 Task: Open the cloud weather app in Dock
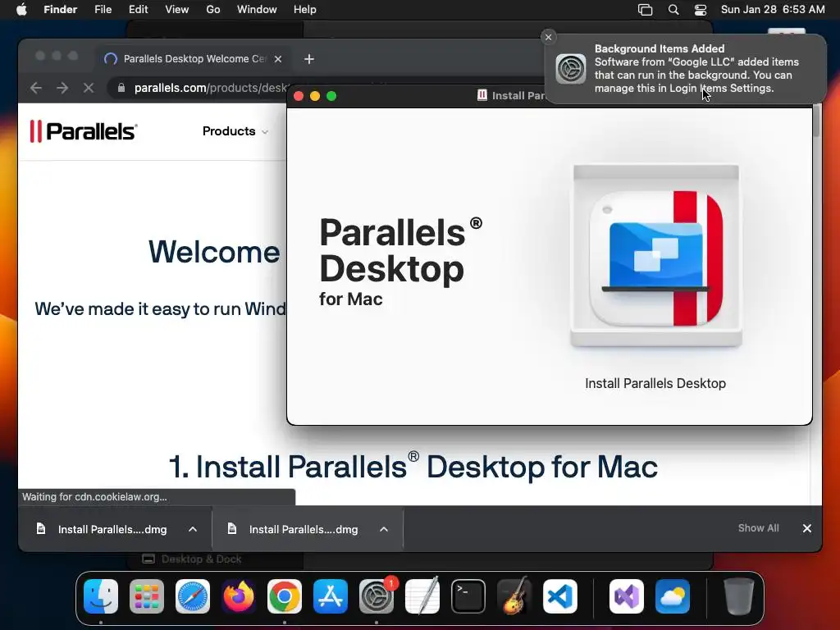pos(673,596)
